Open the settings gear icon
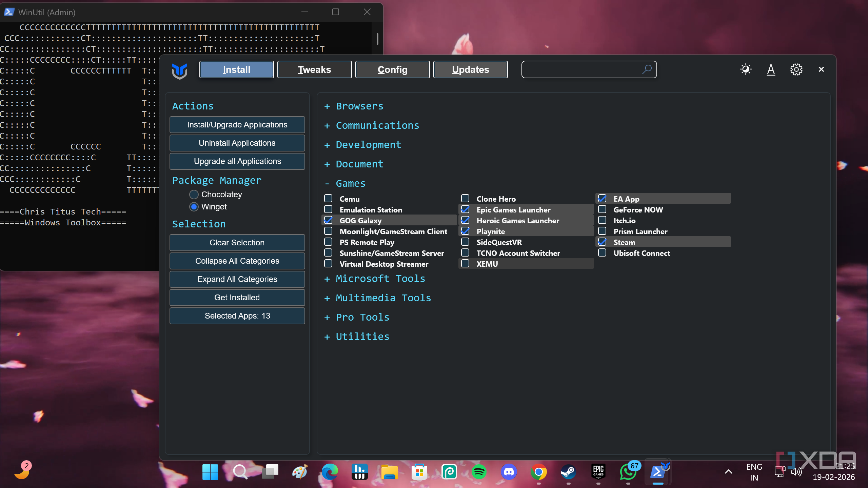This screenshot has height=488, width=868. 796,69
